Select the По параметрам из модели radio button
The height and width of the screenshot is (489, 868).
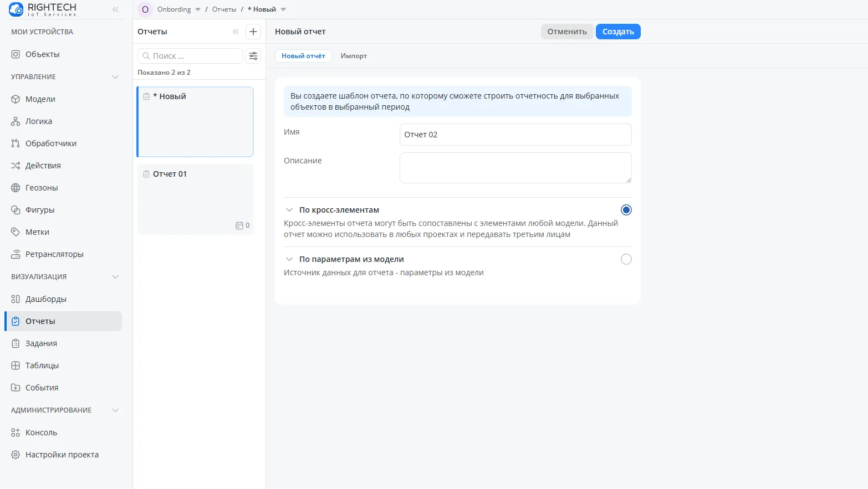626,259
